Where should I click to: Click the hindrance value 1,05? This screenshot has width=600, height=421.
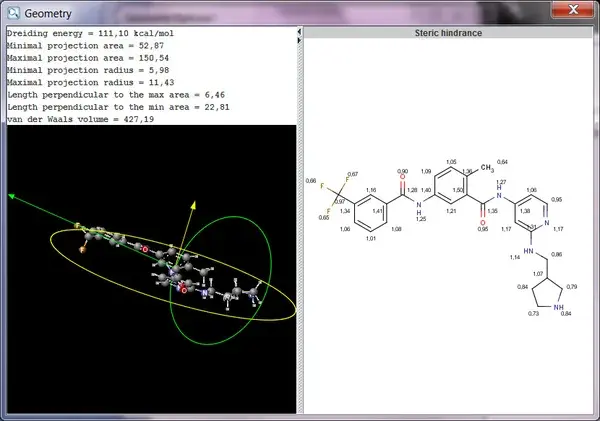pyautogui.click(x=451, y=162)
